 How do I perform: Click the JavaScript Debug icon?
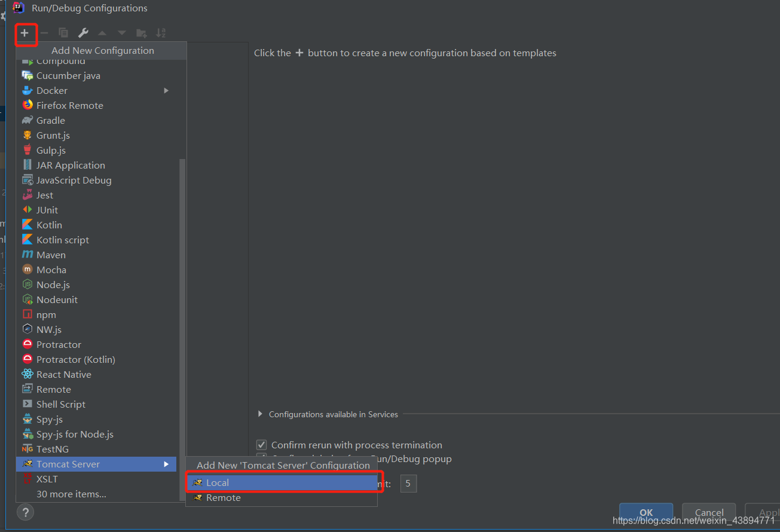[27, 180]
